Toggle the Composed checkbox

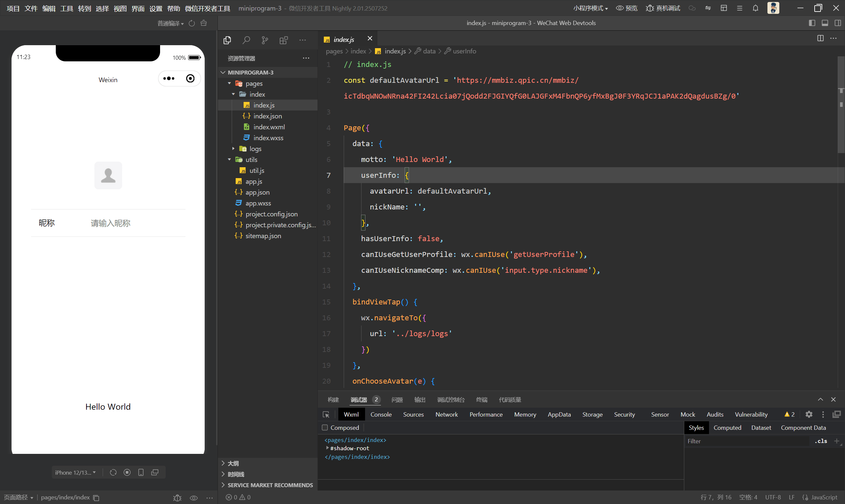[x=325, y=427]
